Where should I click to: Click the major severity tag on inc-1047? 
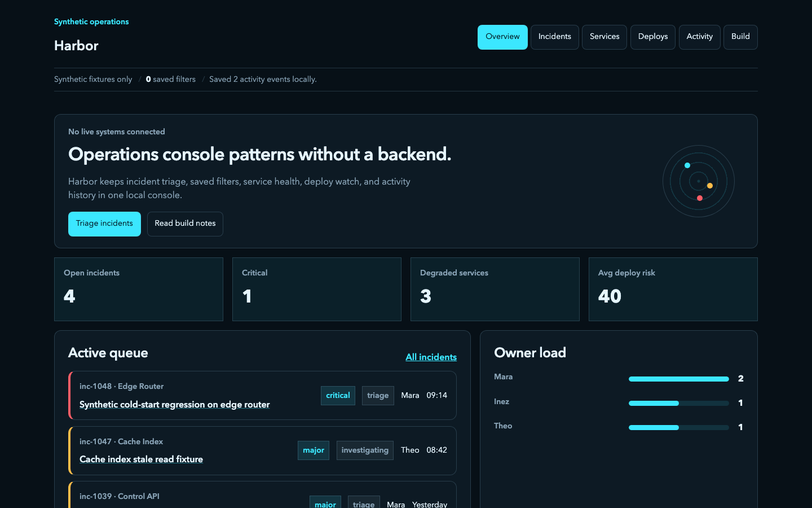(314, 450)
